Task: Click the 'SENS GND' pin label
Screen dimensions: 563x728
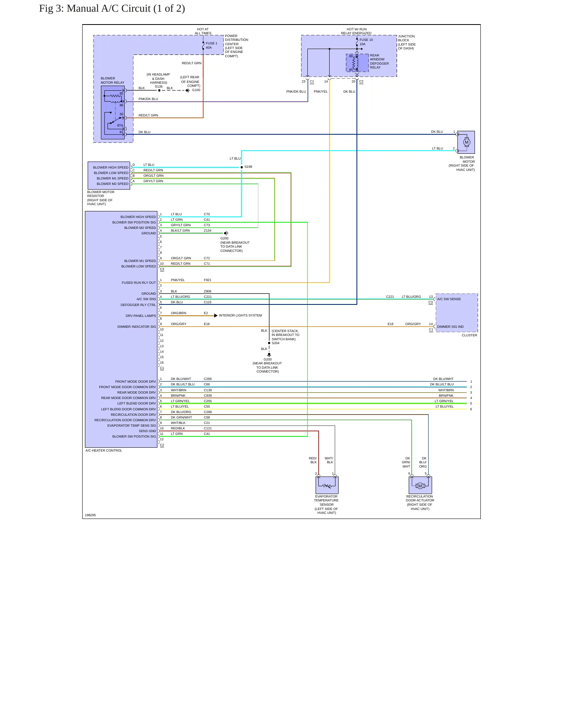Action: point(147,431)
